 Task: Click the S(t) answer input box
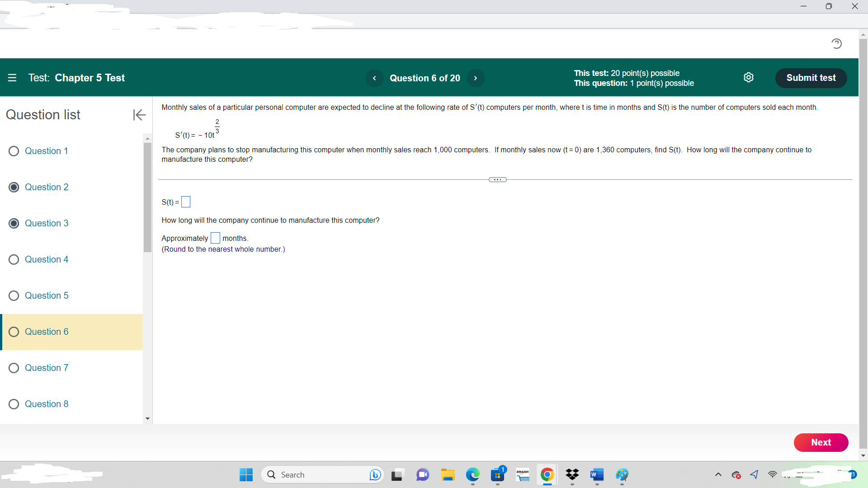pyautogui.click(x=186, y=202)
